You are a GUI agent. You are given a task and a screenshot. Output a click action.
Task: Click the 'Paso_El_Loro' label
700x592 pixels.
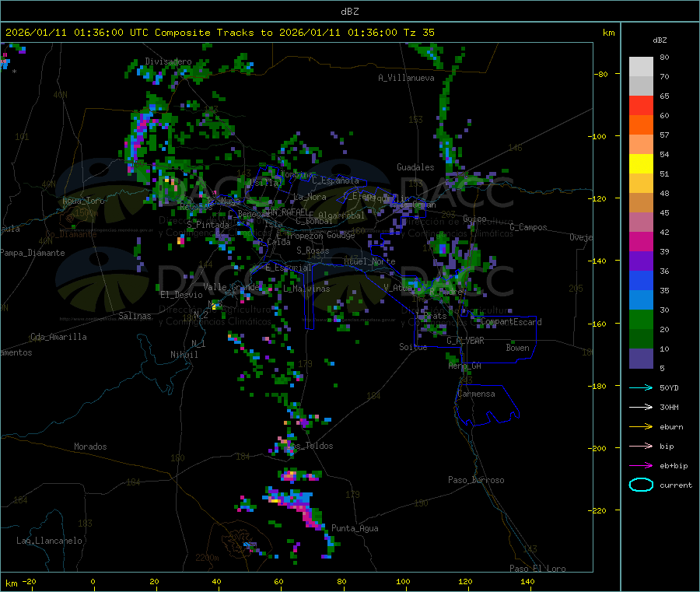(538, 569)
